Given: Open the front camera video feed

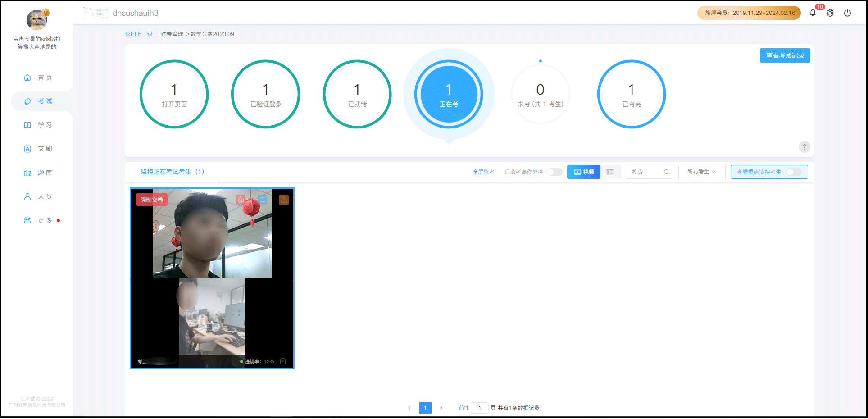Looking at the screenshot, I should [212, 233].
